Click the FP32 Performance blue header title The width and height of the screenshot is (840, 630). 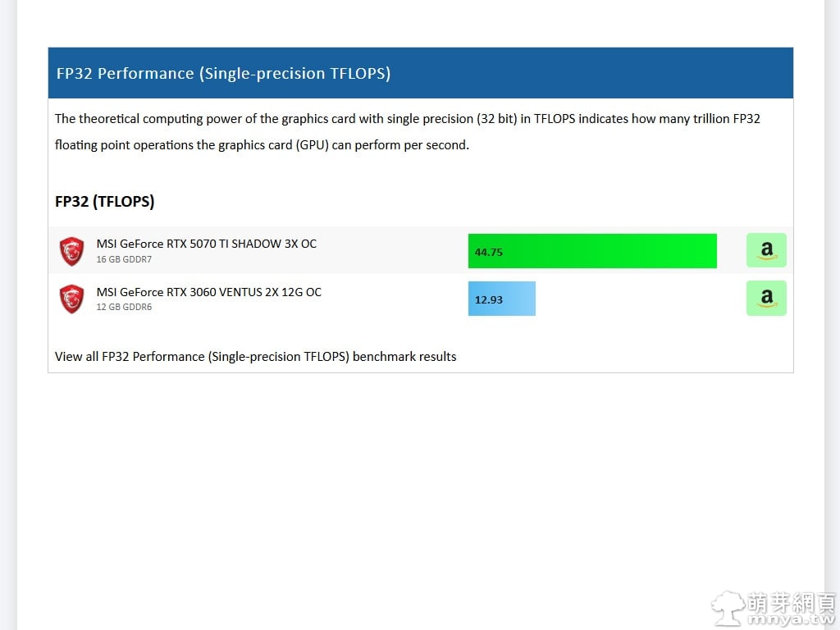[223, 74]
